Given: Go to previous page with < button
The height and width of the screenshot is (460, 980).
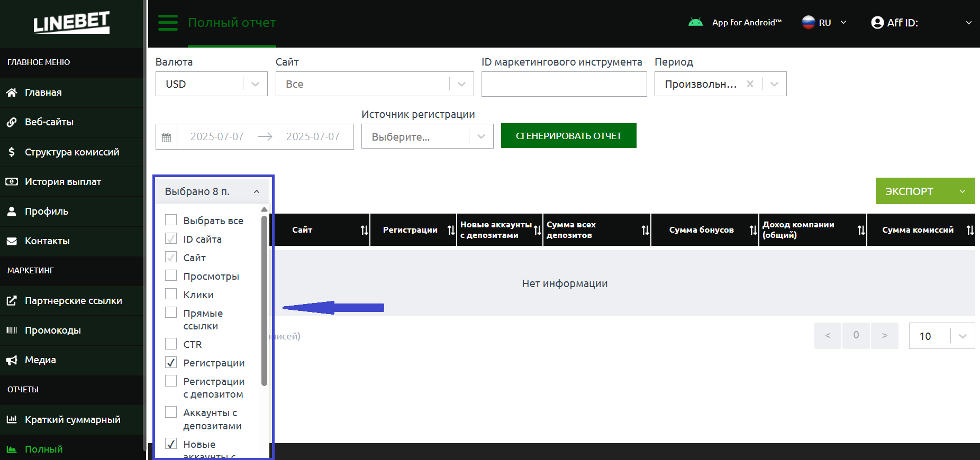Looking at the screenshot, I should tap(828, 335).
